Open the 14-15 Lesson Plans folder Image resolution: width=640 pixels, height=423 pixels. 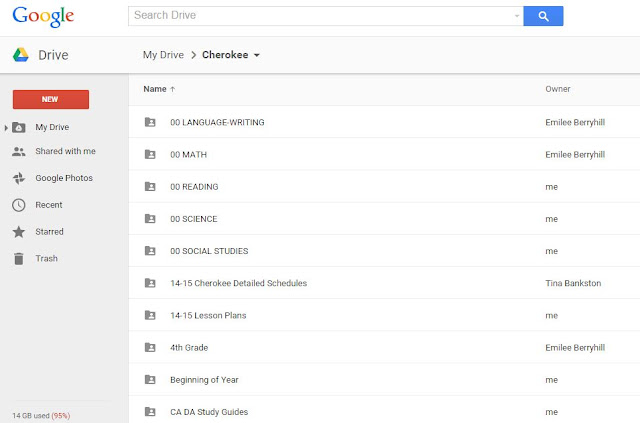208,316
